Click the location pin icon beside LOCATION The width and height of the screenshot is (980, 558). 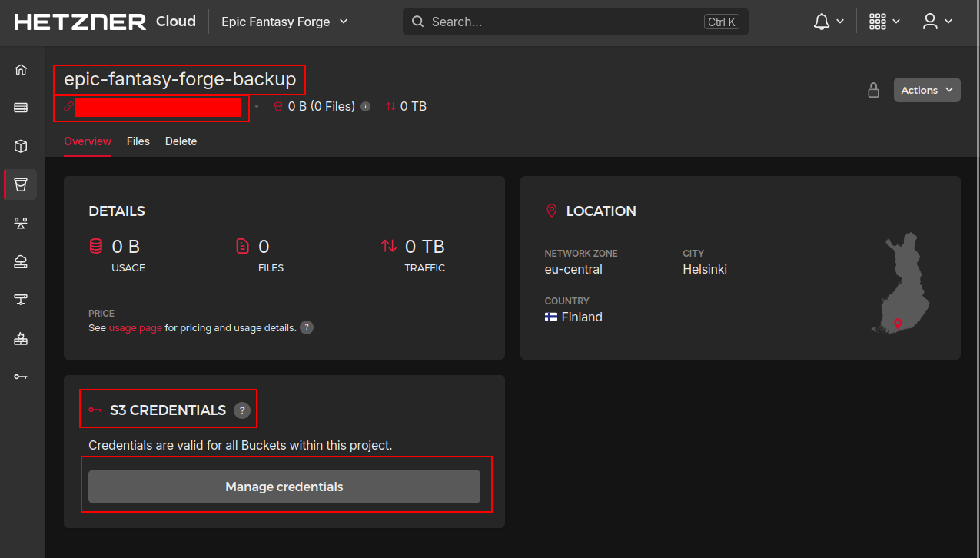click(x=551, y=211)
